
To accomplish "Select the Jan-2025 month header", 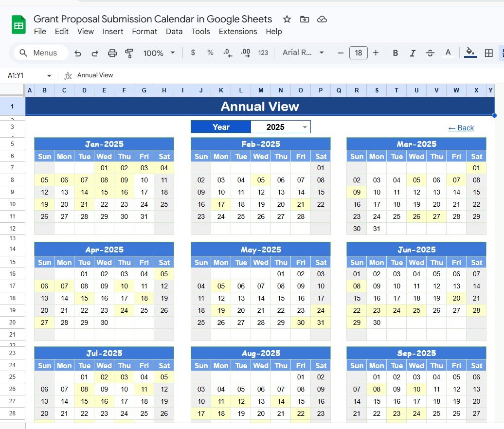I will click(104, 144).
